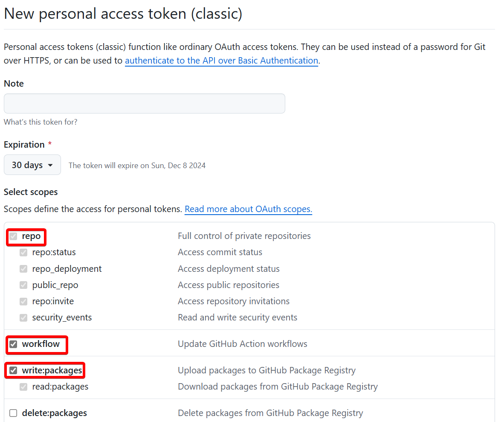Toggle the repo:status checkbox

(x=23, y=253)
